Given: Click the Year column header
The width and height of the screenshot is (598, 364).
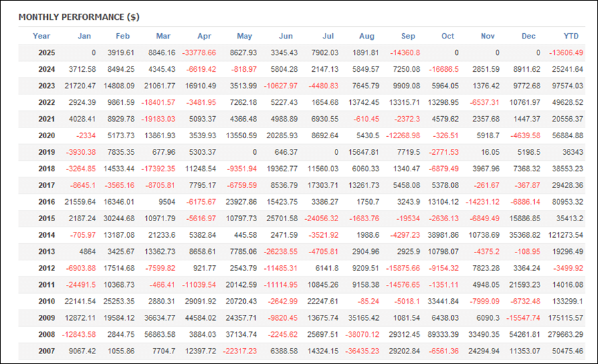Looking at the screenshot, I should point(41,36).
